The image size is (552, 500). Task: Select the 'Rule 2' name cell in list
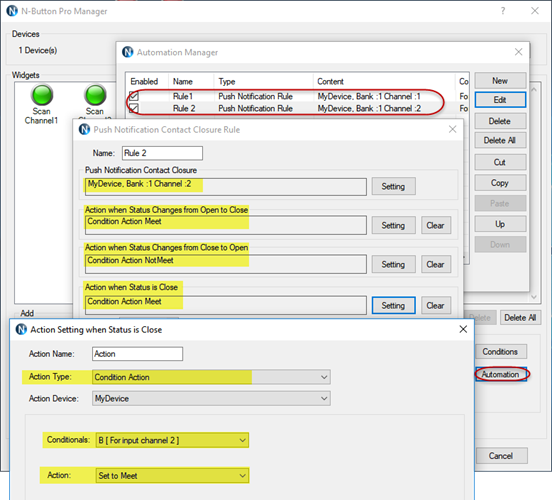click(x=184, y=108)
